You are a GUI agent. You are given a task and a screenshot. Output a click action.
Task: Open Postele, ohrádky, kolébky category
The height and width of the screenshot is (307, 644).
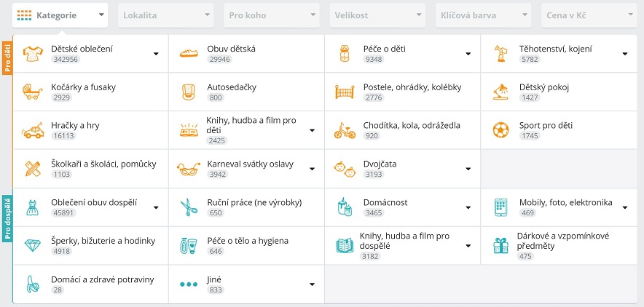pyautogui.click(x=412, y=87)
